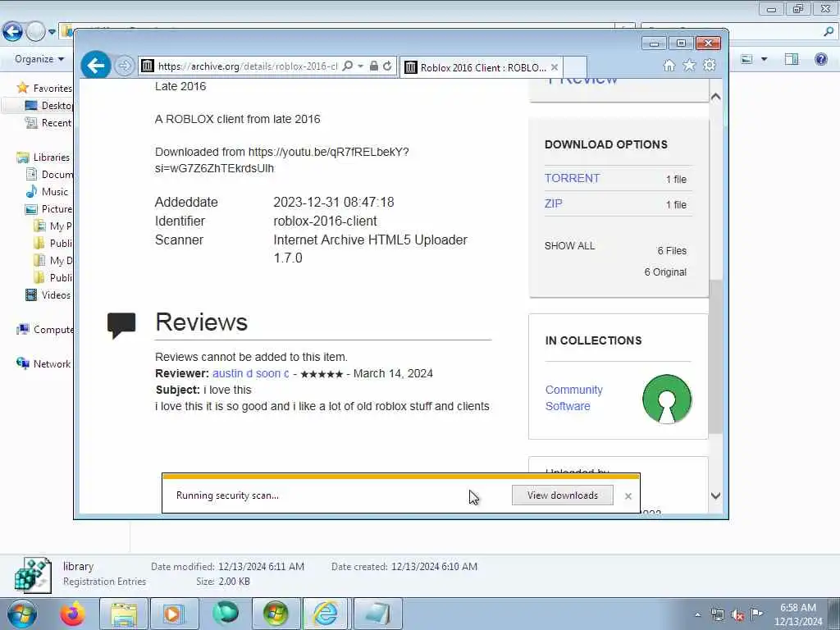Toggle the Explorer preview pane icon

792,59
